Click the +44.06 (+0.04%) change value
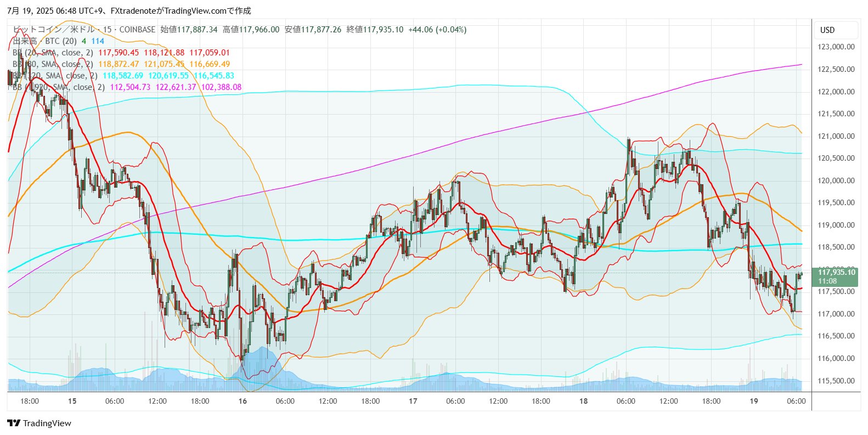Viewport: 868px width, 435px height. pyautogui.click(x=437, y=30)
